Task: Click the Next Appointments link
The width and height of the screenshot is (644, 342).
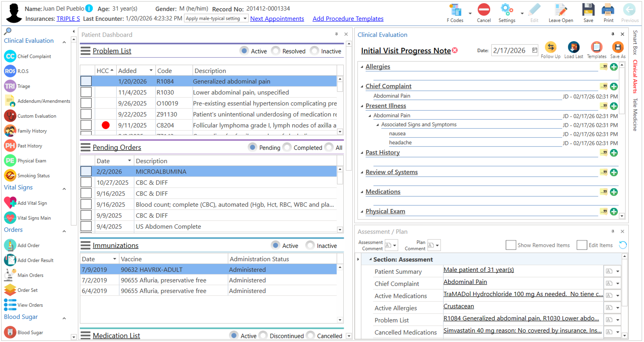Action: [x=277, y=18]
